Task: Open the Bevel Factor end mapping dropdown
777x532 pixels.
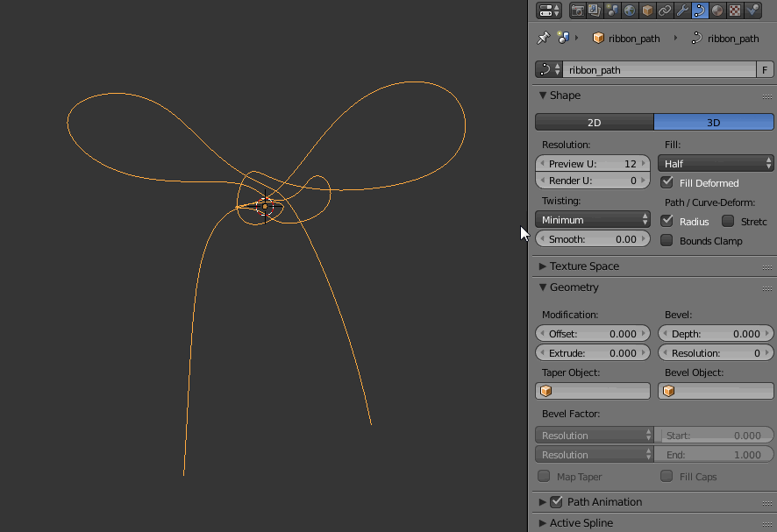Action: tap(594, 454)
